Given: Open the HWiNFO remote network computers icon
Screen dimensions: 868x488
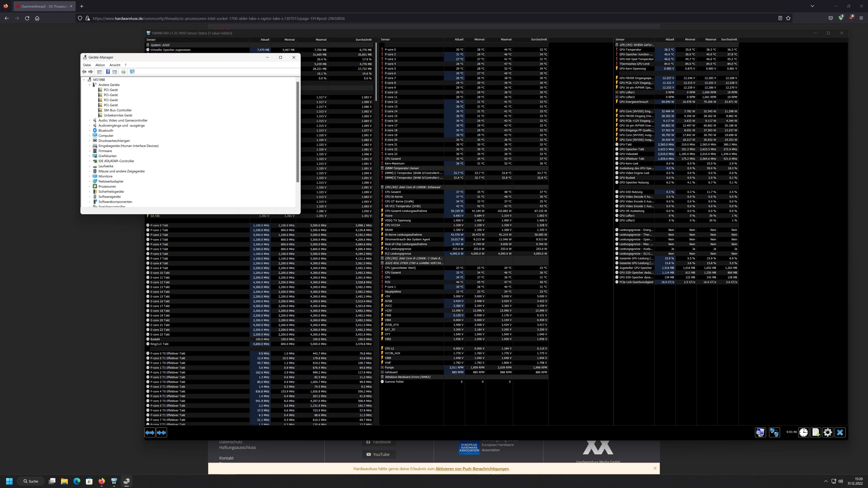Looking at the screenshot, I should click(x=774, y=432).
